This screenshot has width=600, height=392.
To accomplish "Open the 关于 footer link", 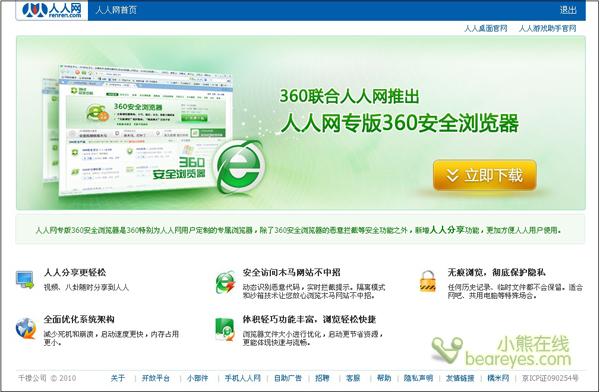I will click(x=118, y=378).
